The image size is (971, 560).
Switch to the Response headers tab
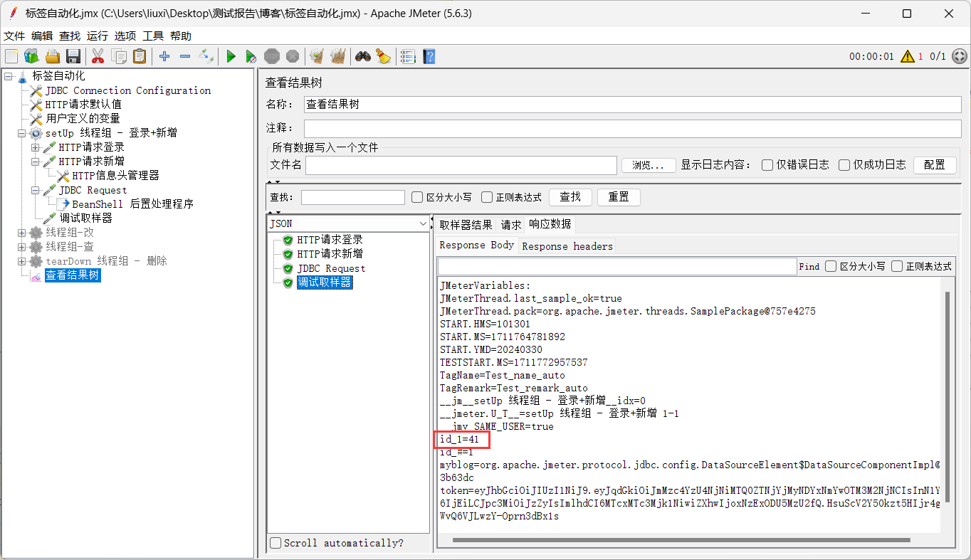[567, 246]
